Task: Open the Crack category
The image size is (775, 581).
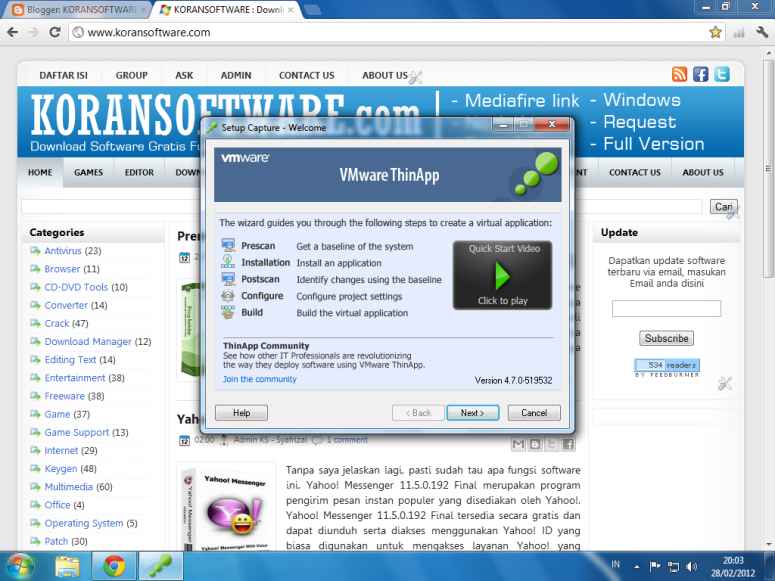Action: click(x=57, y=323)
